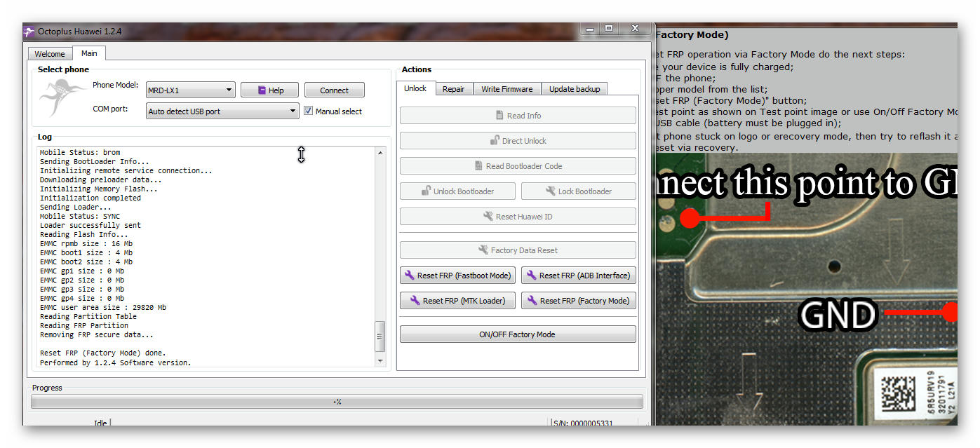
Task: Click log line 'Reading Partition Table'
Action: [88, 317]
